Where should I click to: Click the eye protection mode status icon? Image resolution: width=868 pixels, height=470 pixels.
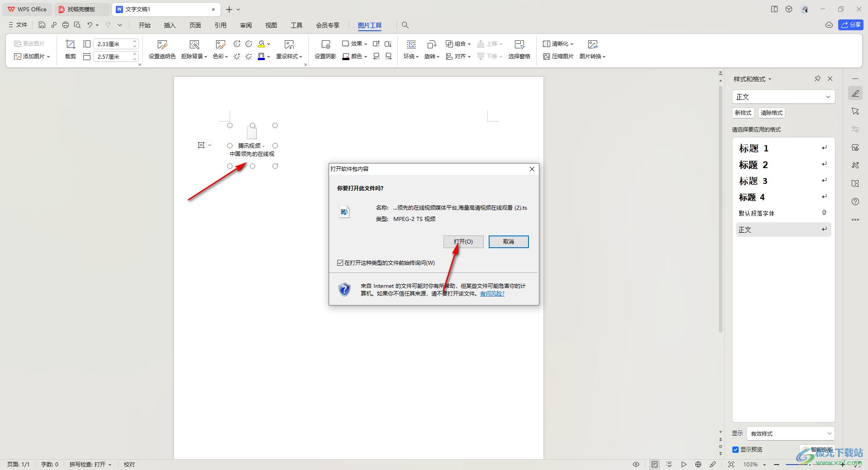pyautogui.click(x=636, y=464)
